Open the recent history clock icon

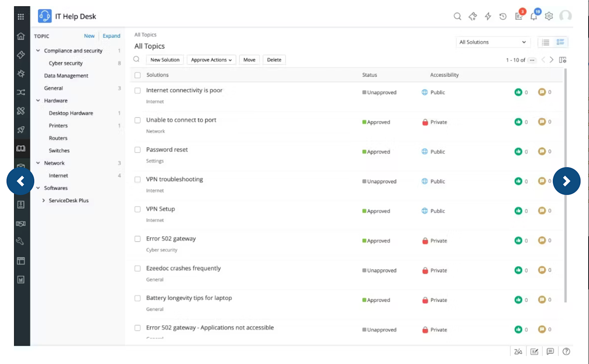tap(503, 16)
